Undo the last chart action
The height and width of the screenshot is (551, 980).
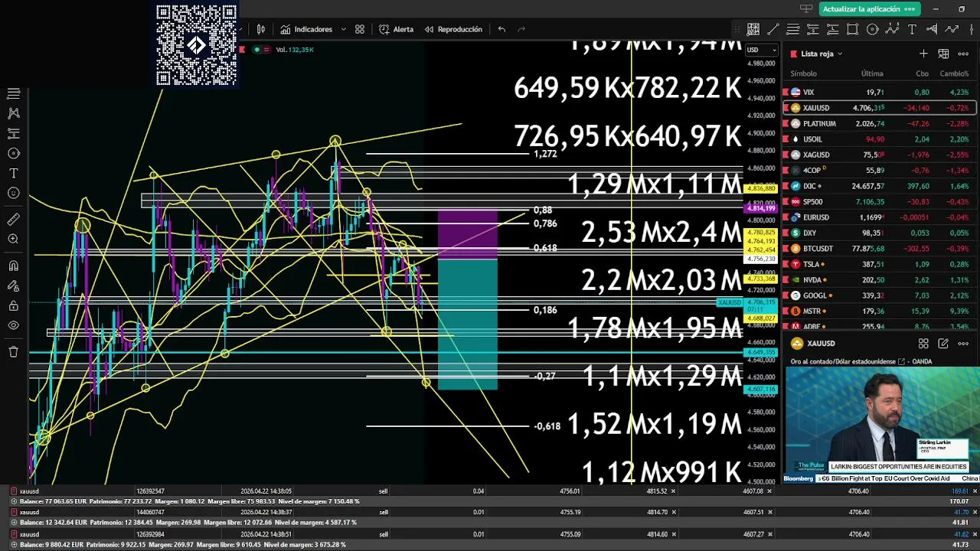pyautogui.click(x=501, y=29)
